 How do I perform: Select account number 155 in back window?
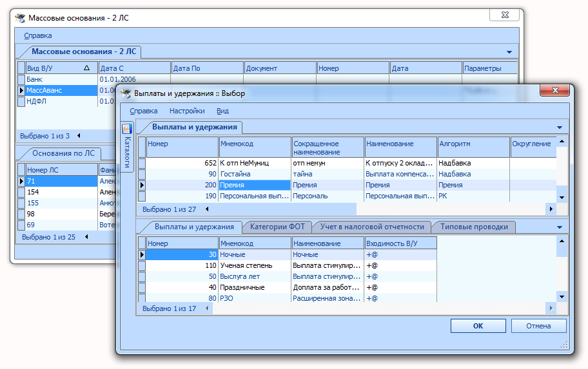(x=61, y=203)
